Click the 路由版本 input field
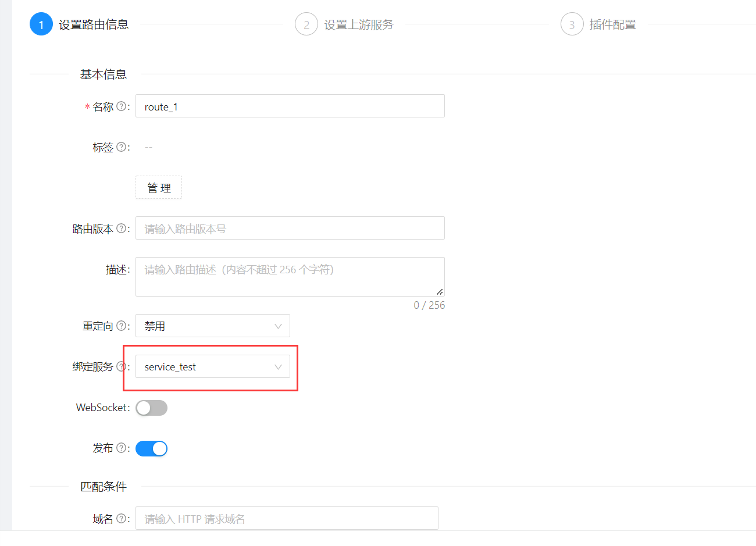 pyautogui.click(x=290, y=228)
